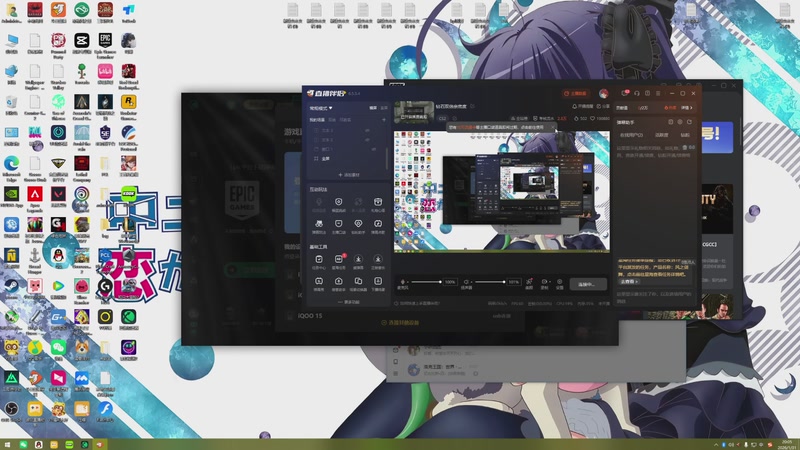Image resolution: width=800 pixels, height=450 pixels.
Task: Select the Apex Legends desktop icon
Action: (x=35, y=194)
